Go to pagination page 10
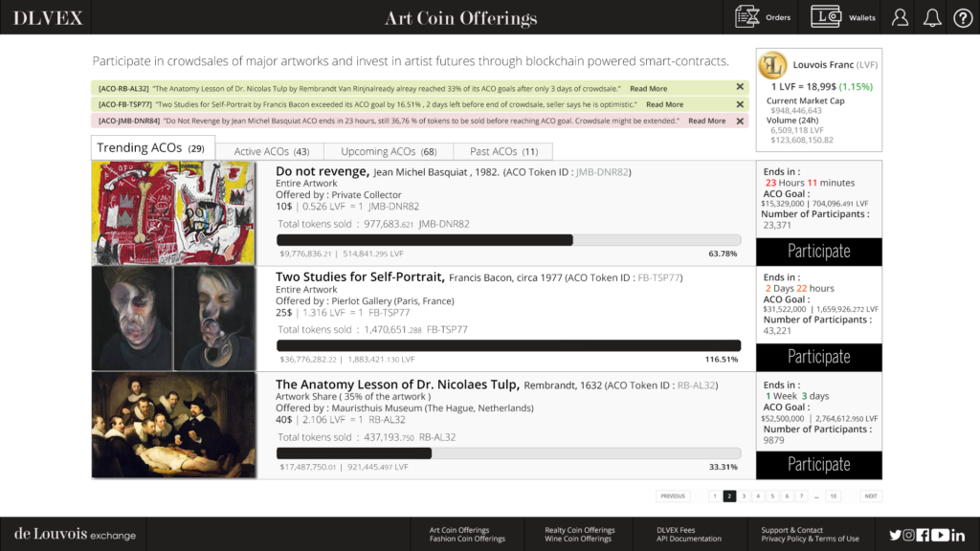 click(x=834, y=496)
